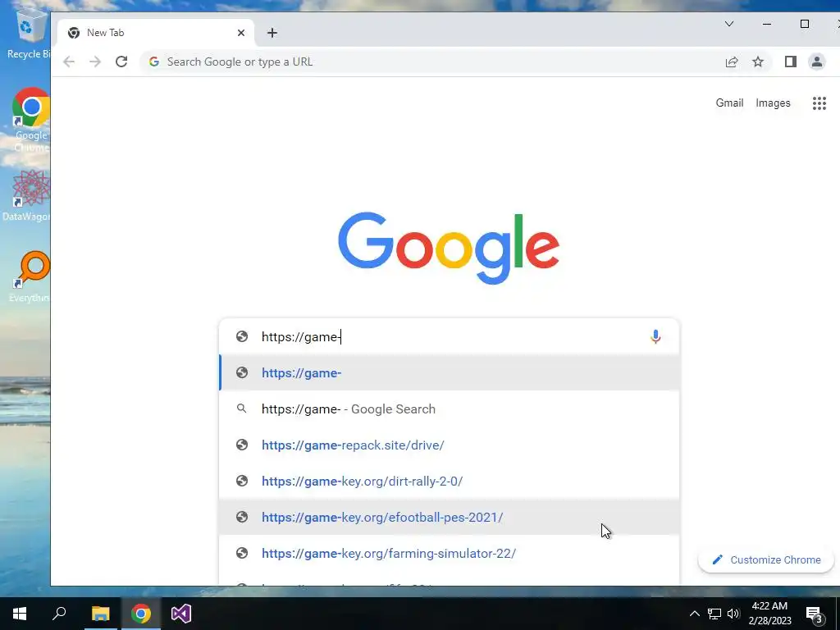Click the share page icon in the address bar

(x=732, y=62)
